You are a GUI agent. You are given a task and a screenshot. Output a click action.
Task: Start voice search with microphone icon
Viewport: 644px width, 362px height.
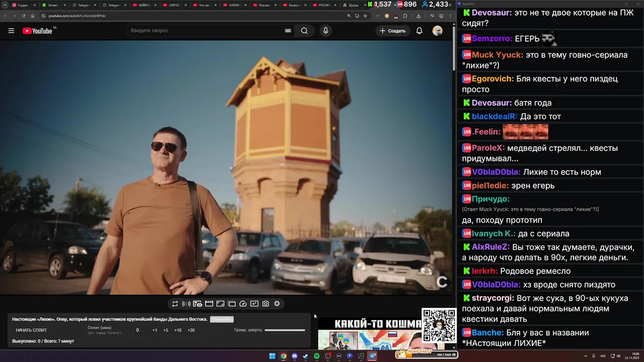(326, 31)
